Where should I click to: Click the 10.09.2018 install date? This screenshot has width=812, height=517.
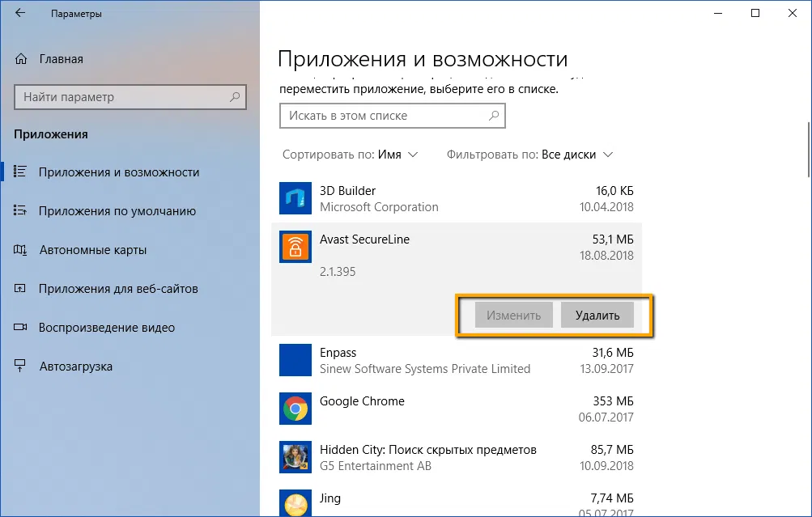pos(606,466)
